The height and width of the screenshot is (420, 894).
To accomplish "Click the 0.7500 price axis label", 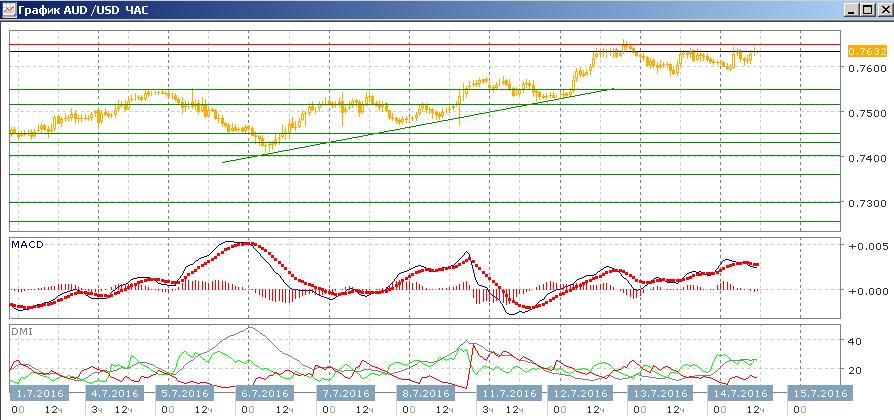I will 867,113.
